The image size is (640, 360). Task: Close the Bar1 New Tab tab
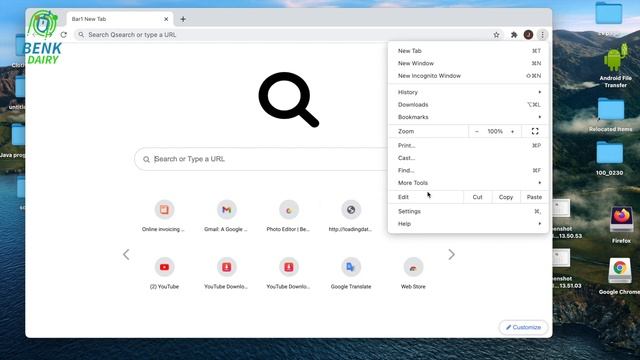tap(166, 19)
